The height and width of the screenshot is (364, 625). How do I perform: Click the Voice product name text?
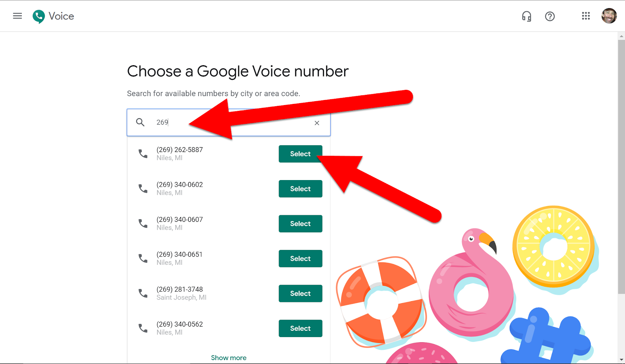[x=61, y=16]
